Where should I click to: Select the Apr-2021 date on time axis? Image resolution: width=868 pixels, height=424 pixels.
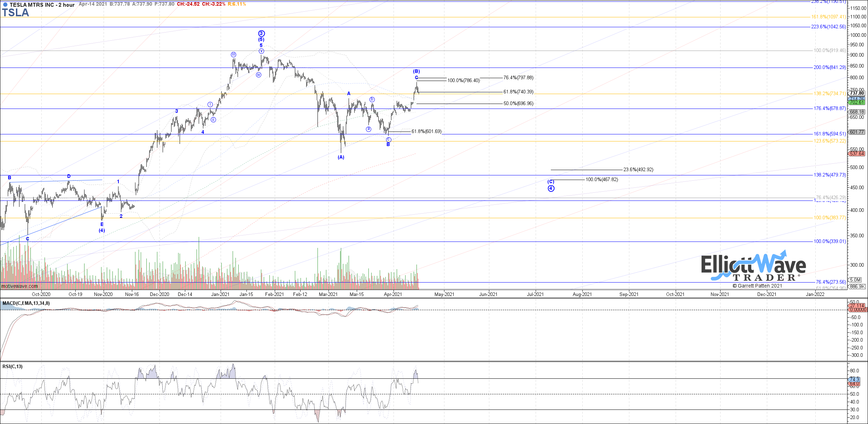pos(393,294)
